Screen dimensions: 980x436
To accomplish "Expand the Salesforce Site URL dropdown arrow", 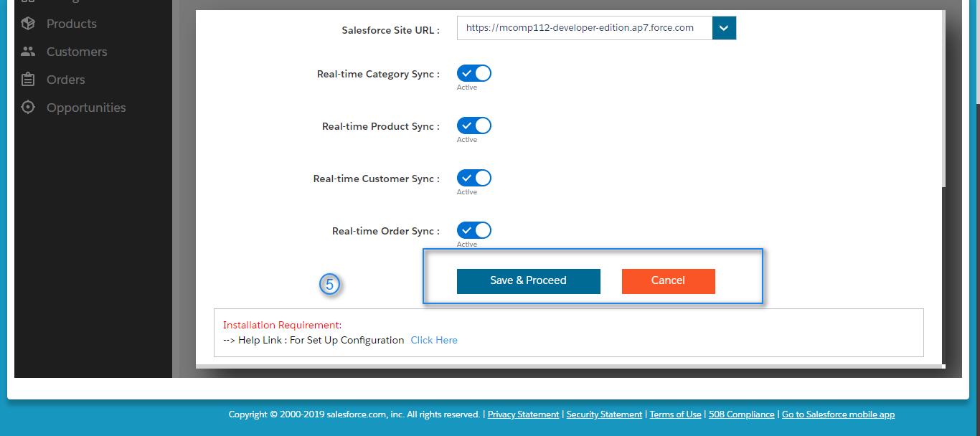I will click(x=724, y=28).
